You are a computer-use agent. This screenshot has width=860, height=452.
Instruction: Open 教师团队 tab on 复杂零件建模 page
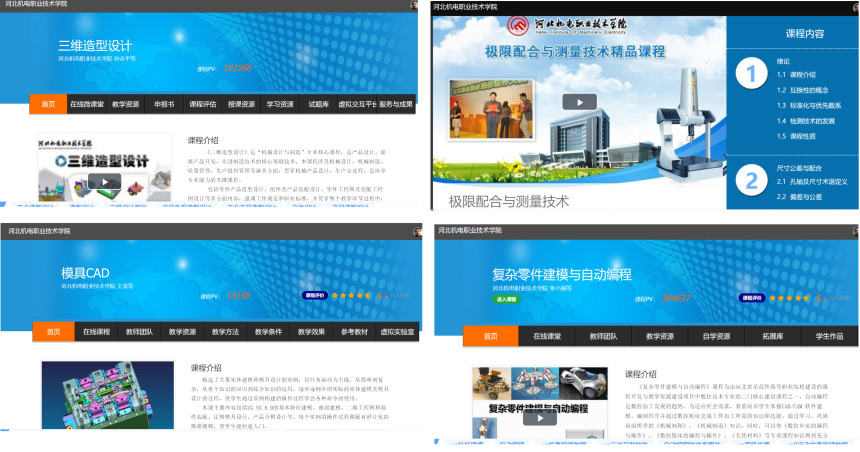[603, 336]
